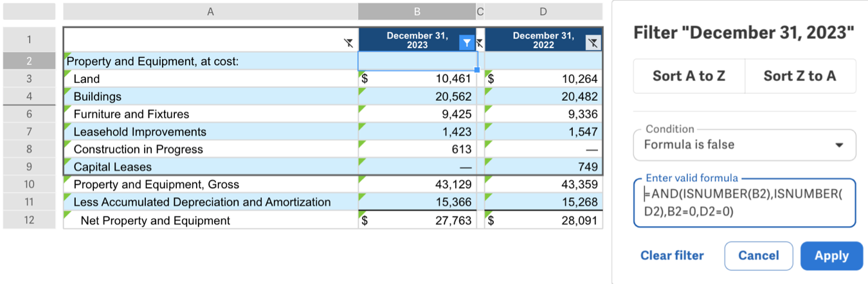Viewport: 868px width, 284px height.
Task: Select the Net Property and Equipment cell
Action: tap(210, 221)
